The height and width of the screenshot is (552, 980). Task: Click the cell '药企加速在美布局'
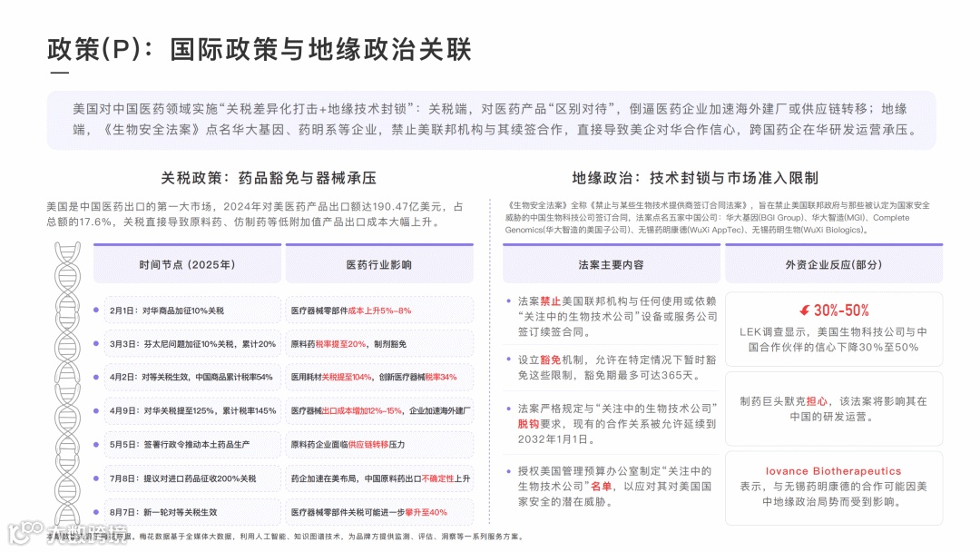379,478
